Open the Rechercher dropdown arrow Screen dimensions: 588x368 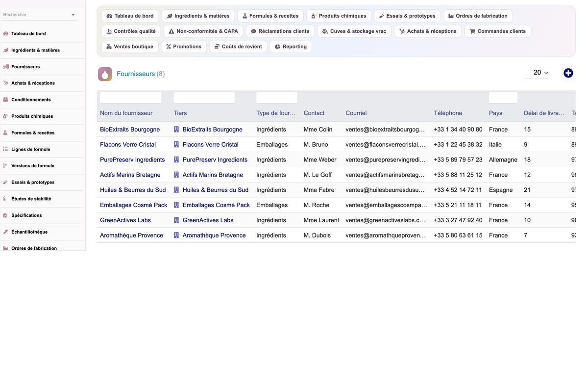[x=73, y=15]
